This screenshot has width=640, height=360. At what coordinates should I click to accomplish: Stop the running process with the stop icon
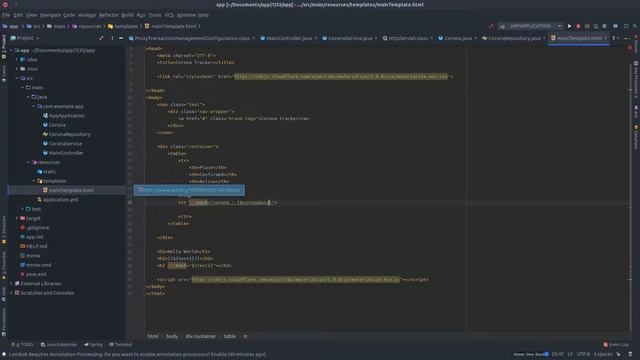[604, 26]
